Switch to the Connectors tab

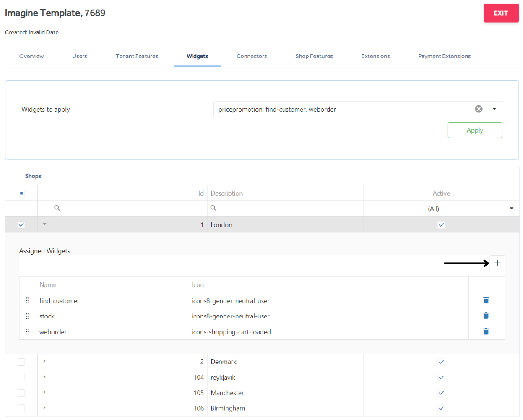pos(252,56)
